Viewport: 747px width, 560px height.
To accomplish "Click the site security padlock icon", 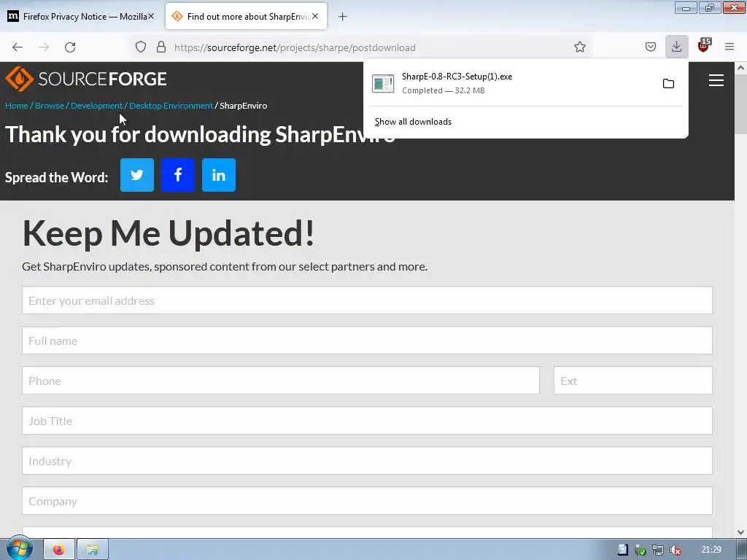I will [x=161, y=47].
